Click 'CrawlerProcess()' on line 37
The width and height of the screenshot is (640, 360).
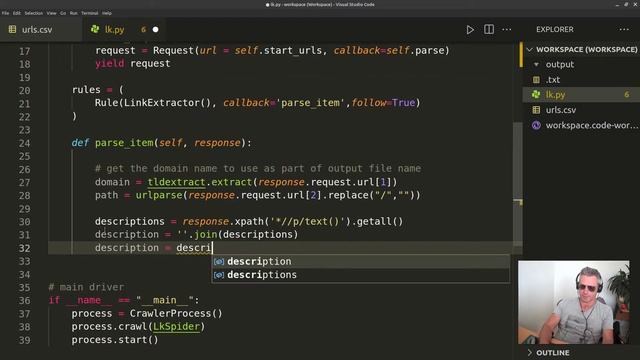coord(176,313)
